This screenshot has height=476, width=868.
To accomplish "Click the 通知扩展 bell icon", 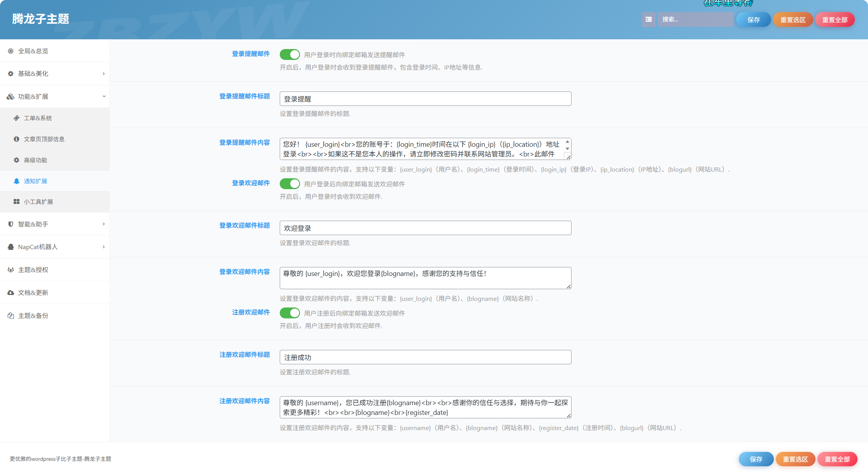I will (16, 181).
